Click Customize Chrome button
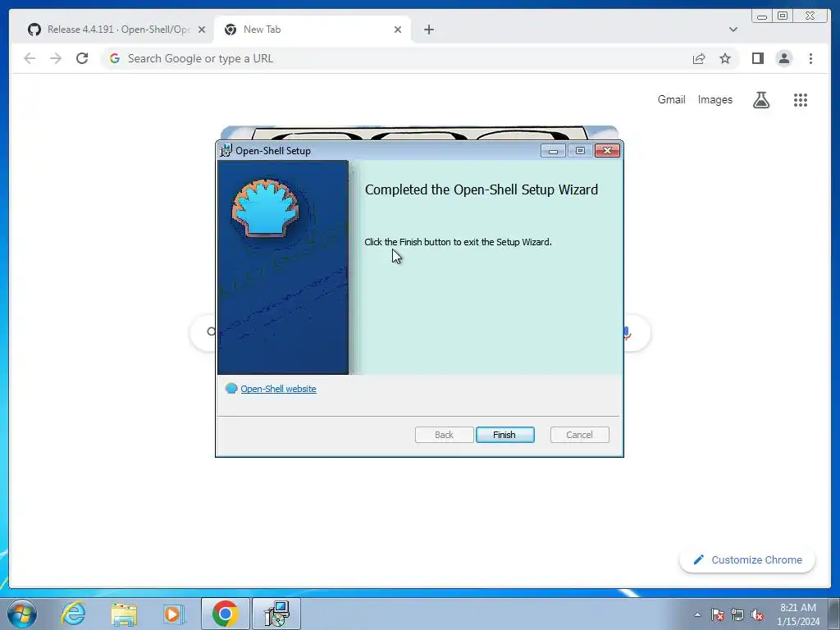 coord(747,559)
